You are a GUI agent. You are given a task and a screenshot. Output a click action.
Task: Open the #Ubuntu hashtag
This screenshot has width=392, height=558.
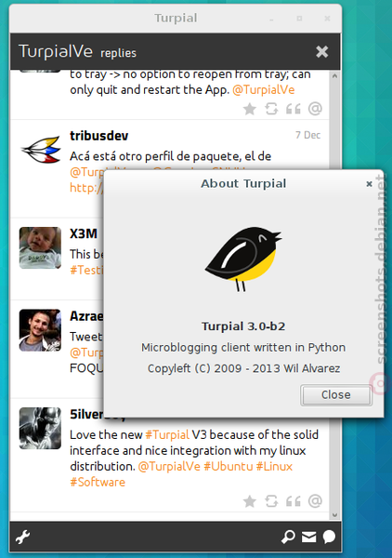click(x=229, y=467)
